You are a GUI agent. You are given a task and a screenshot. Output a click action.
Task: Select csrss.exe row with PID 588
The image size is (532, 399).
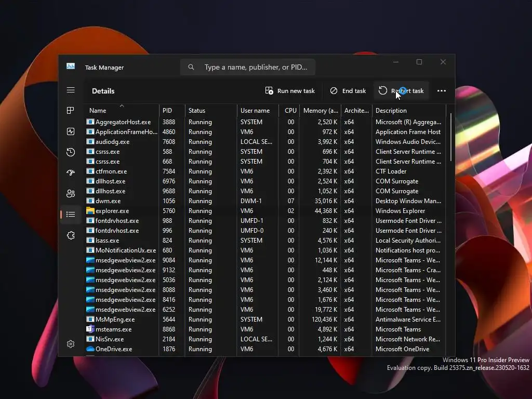pos(265,152)
